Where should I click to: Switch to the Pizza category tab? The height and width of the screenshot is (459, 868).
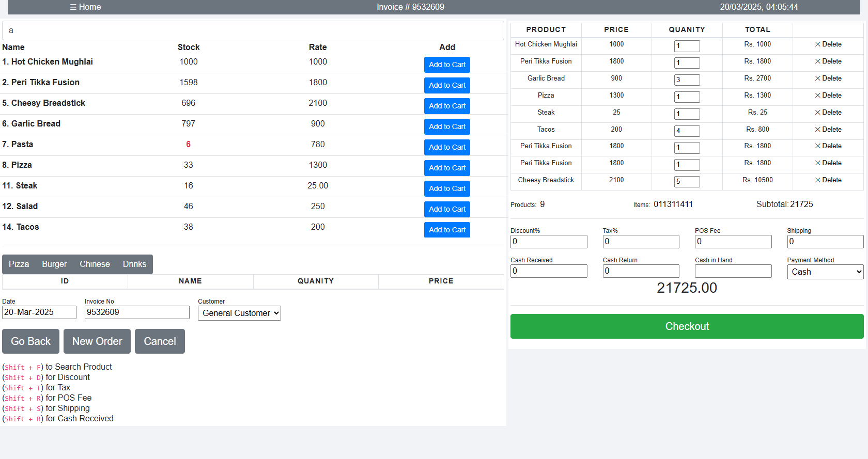coord(19,264)
